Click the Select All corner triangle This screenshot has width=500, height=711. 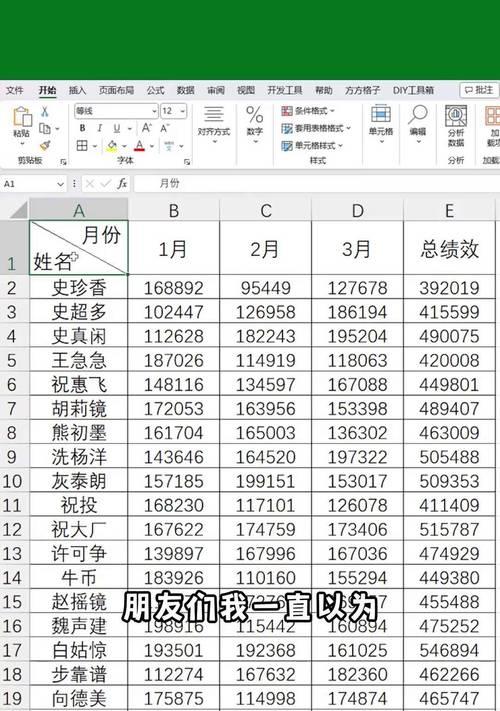[18, 210]
